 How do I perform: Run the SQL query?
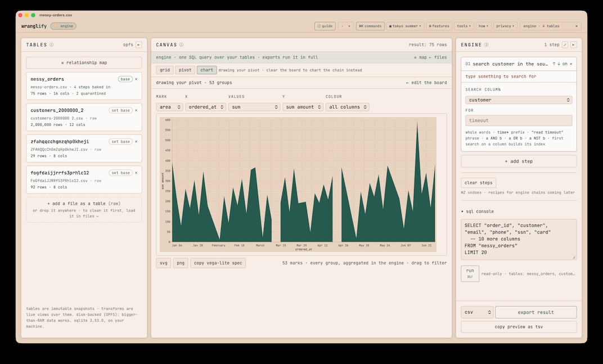[470, 273]
